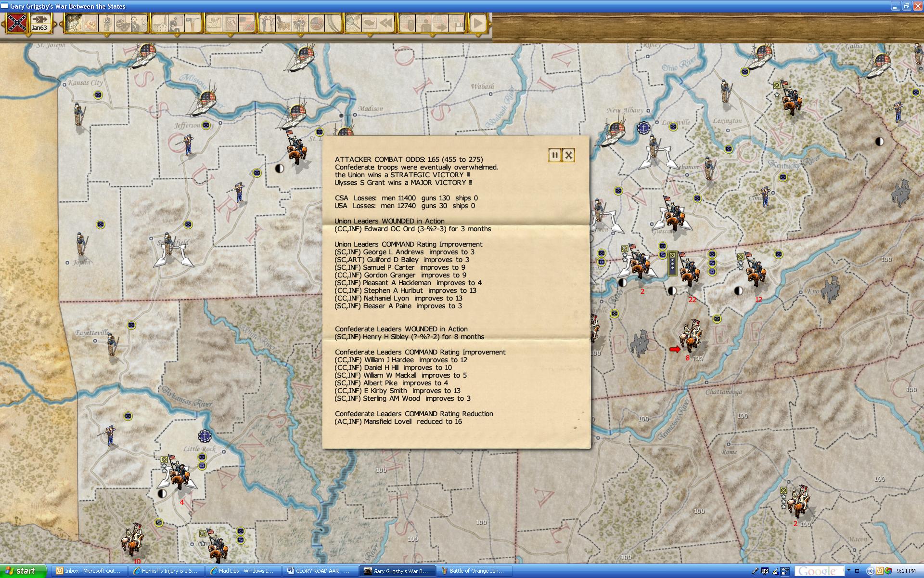Select the Union army stack labeled 22
924x578 pixels.
pos(689,270)
